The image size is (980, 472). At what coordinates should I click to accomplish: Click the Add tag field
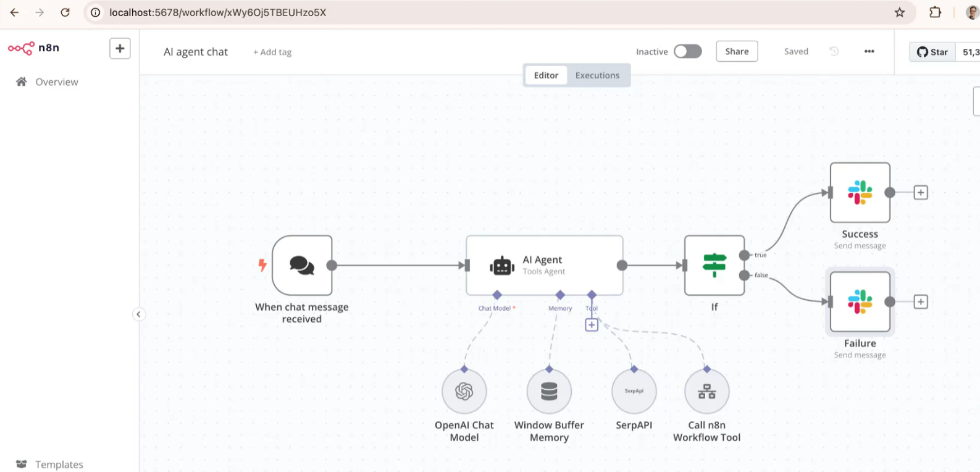coord(272,53)
